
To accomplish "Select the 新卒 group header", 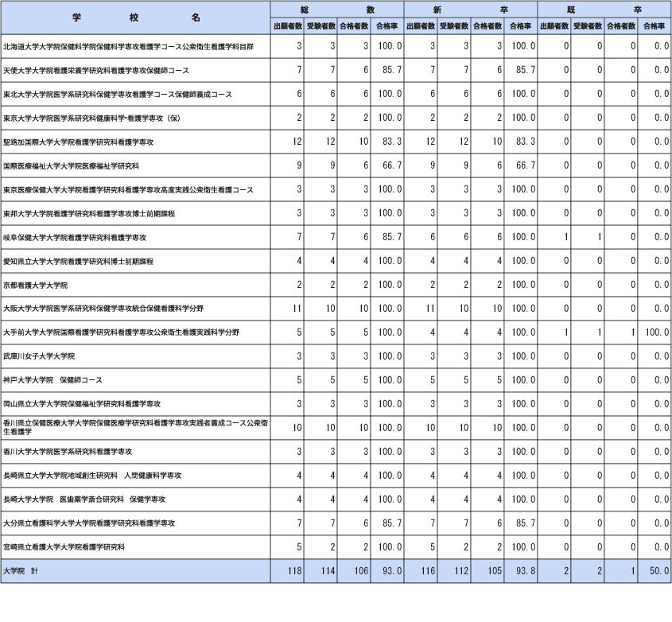I will tap(471, 10).
